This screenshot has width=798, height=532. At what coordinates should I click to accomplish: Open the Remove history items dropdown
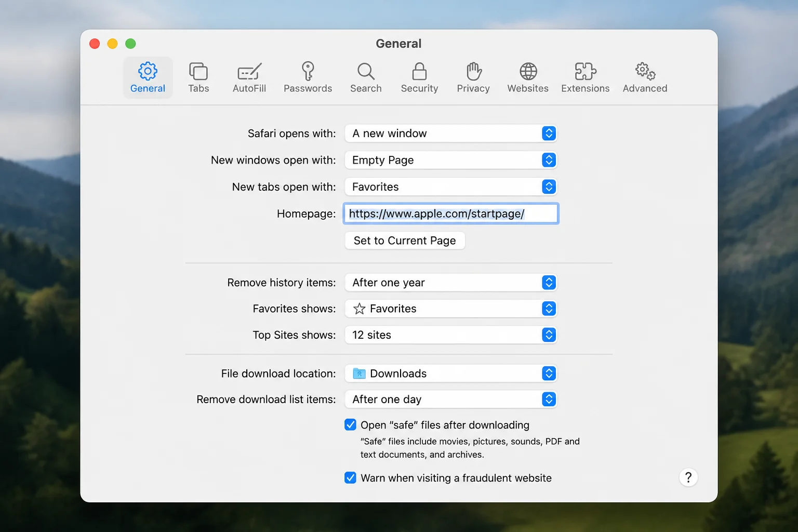450,283
